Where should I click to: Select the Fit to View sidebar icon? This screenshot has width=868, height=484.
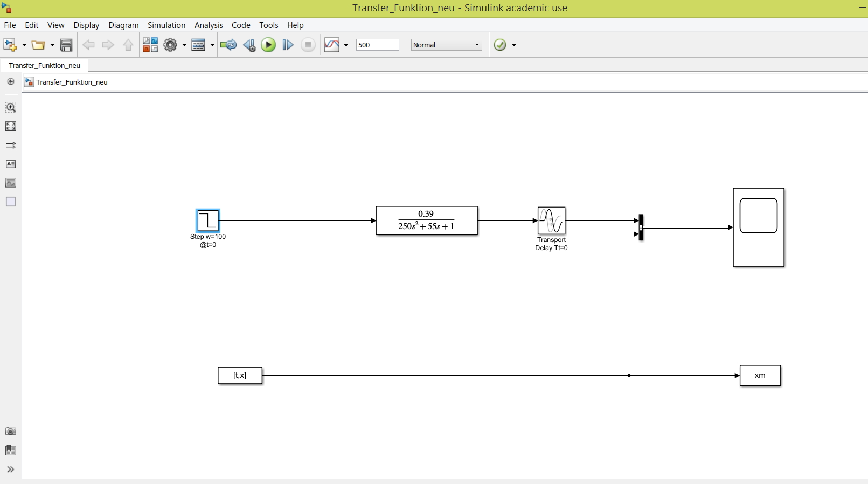pos(11,126)
